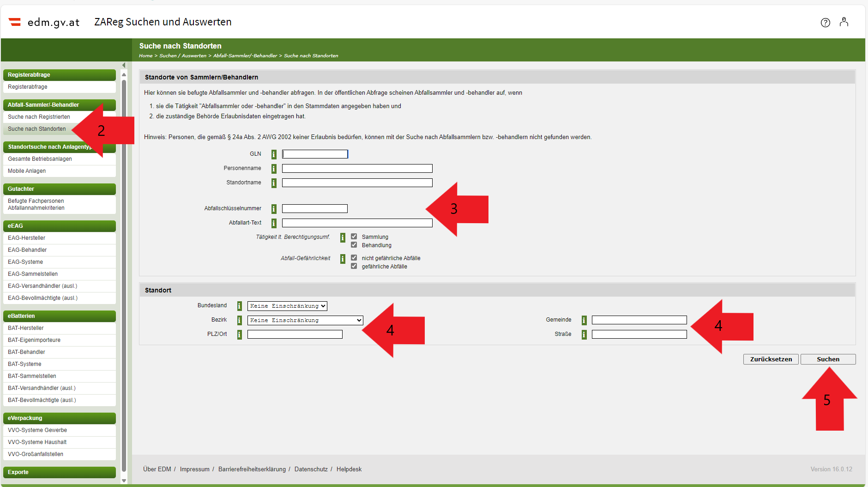
Task: Show info icon next to Standortname
Action: coord(274,183)
